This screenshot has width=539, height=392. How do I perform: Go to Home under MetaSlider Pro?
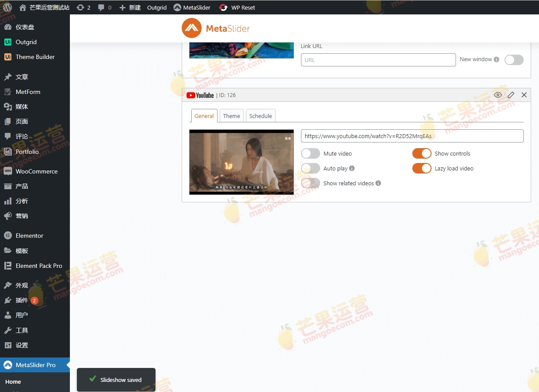(13, 382)
